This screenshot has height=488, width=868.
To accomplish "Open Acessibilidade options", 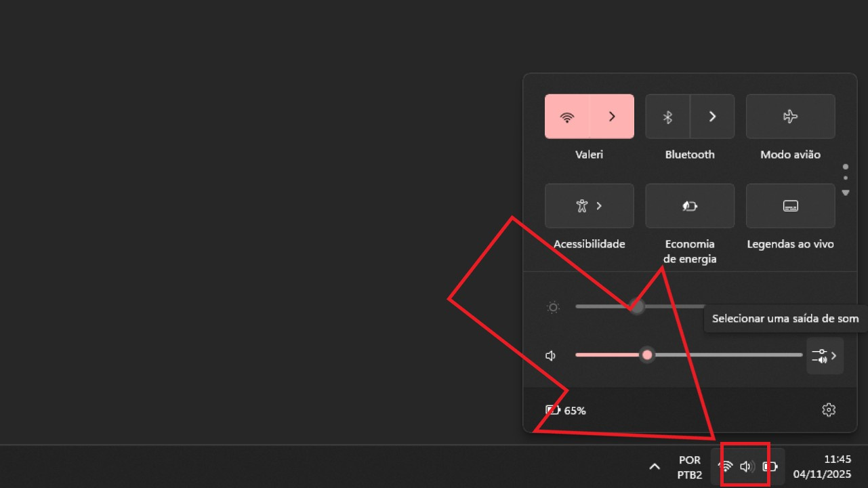I will [x=590, y=206].
